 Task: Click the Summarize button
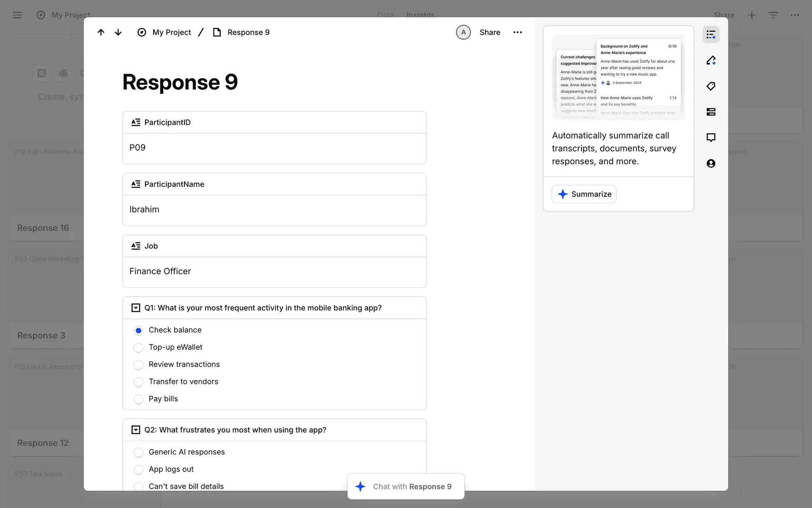[x=584, y=194]
